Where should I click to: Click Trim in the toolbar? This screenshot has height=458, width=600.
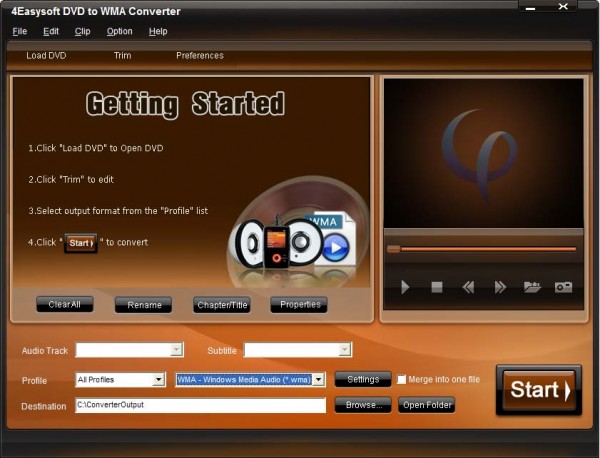(122, 55)
